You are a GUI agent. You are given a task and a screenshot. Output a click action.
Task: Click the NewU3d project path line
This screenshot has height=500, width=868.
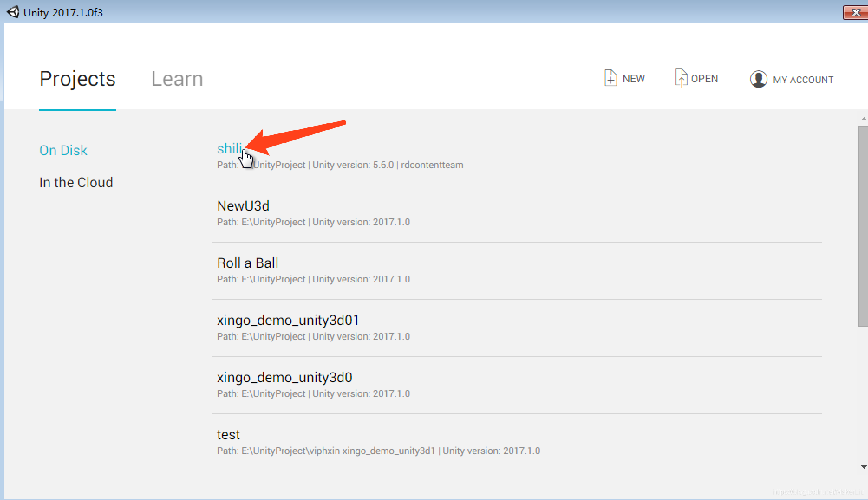click(x=313, y=222)
